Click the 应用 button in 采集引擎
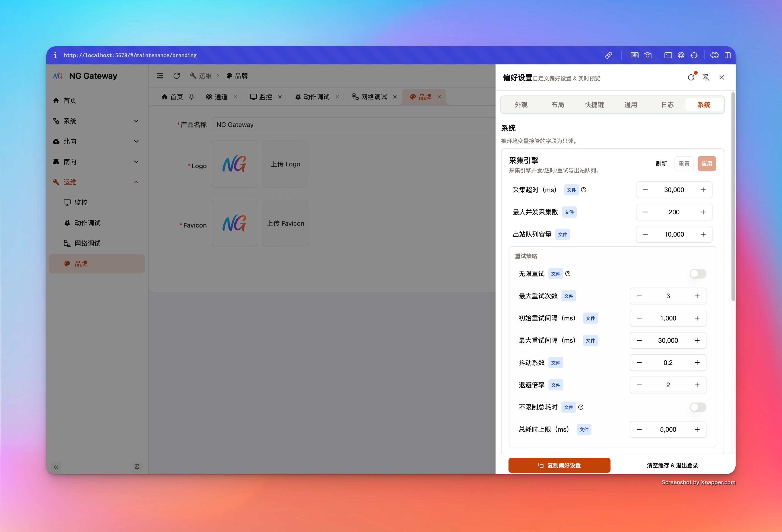Image resolution: width=782 pixels, height=532 pixels. coord(706,164)
